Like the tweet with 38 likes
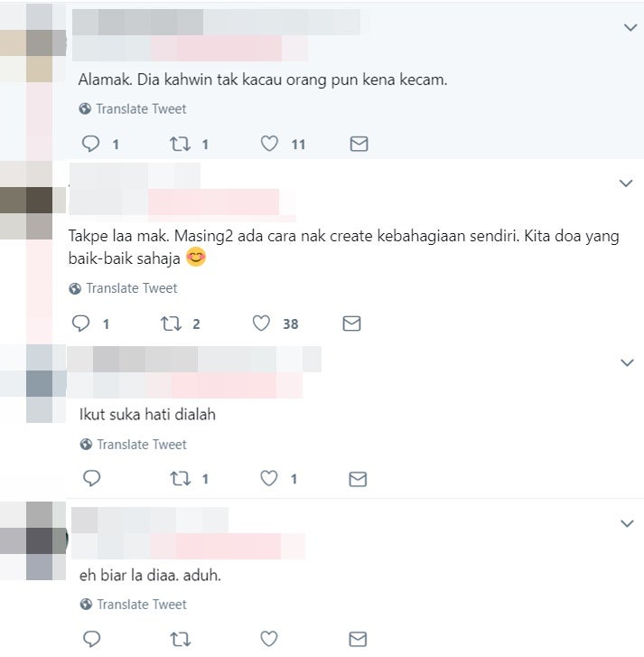Viewport: 644px width, 657px height. pyautogui.click(x=261, y=324)
